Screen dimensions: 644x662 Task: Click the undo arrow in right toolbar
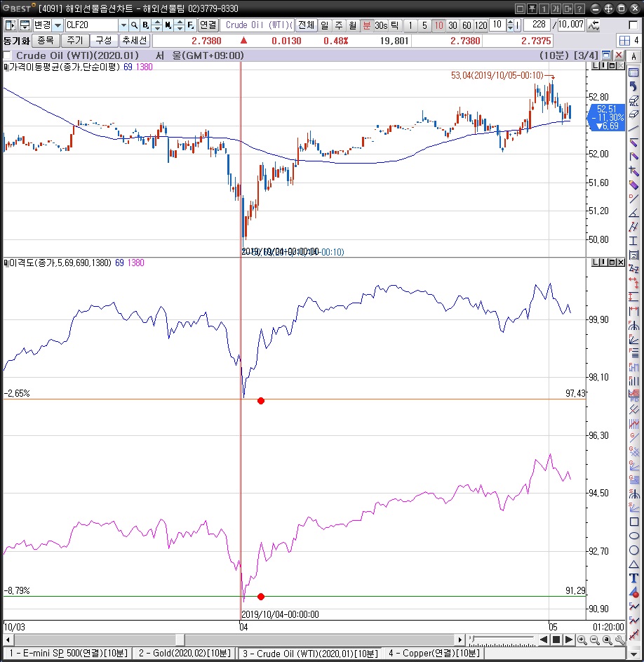click(x=633, y=86)
